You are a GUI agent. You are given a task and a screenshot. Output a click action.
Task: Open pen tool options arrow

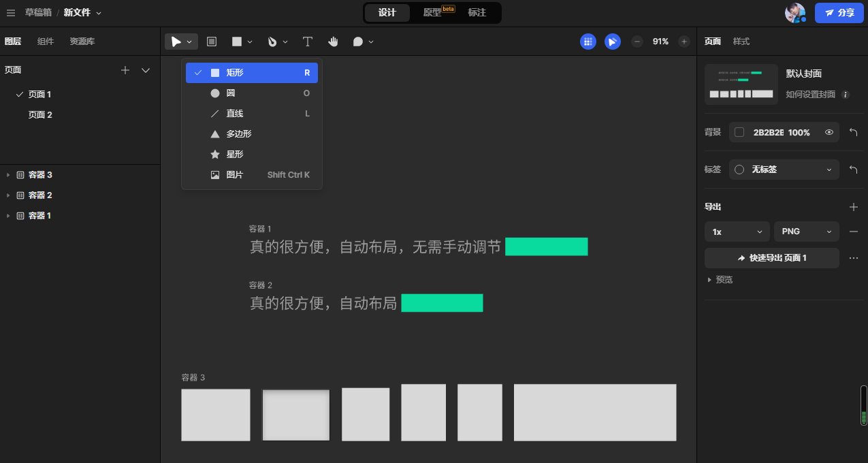click(x=285, y=42)
